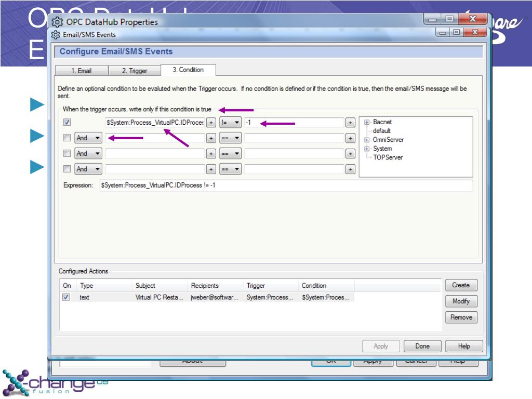Click the OPC DataHub Properties gear icon
The height and width of the screenshot is (399, 532).
[x=57, y=22]
